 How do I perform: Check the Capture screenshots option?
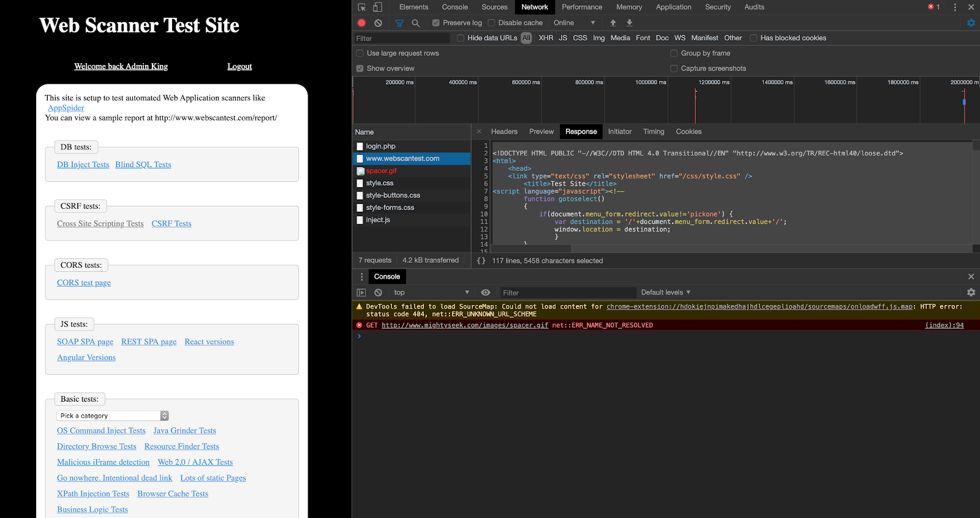tap(674, 69)
